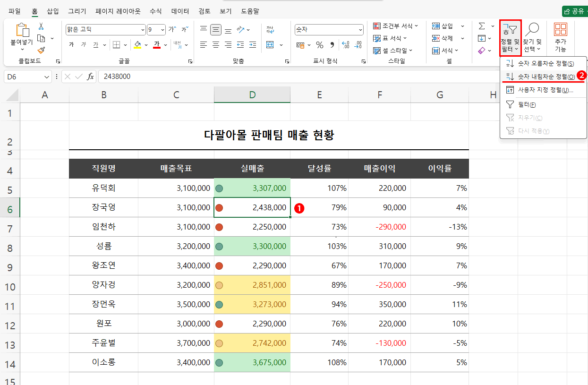Apply percent style with % icon
The image size is (588, 385).
320,45
